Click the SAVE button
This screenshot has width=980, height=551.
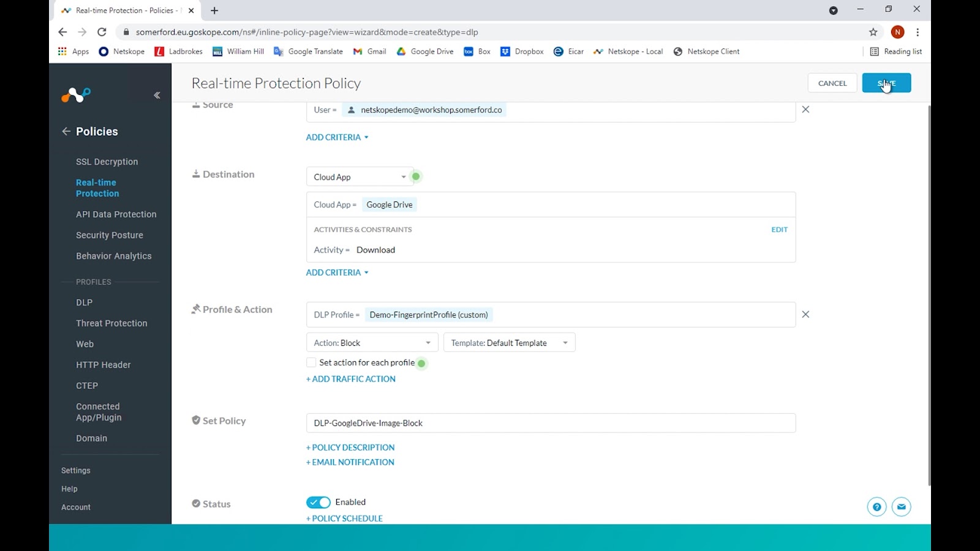pyautogui.click(x=886, y=83)
